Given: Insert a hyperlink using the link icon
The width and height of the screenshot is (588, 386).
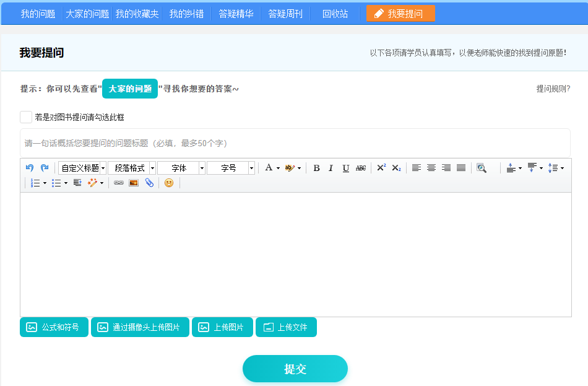Looking at the screenshot, I should tap(118, 183).
